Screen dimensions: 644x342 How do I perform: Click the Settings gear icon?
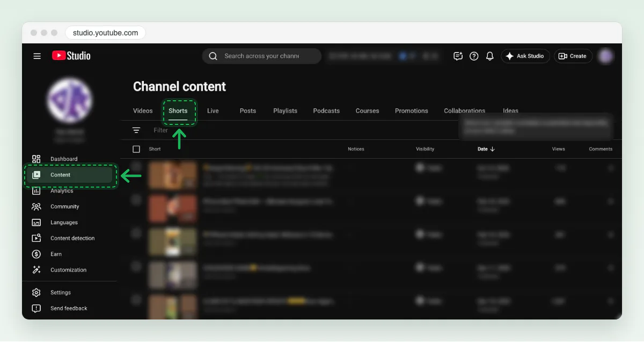[36, 293]
